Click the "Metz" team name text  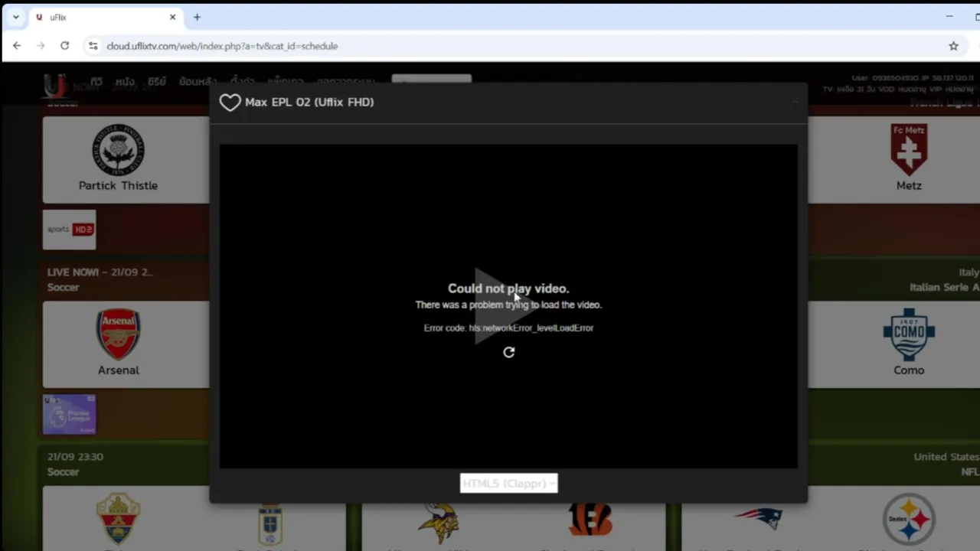[x=909, y=186]
